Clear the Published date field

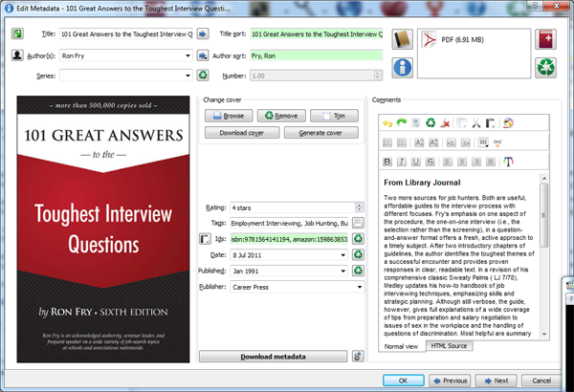point(358,271)
